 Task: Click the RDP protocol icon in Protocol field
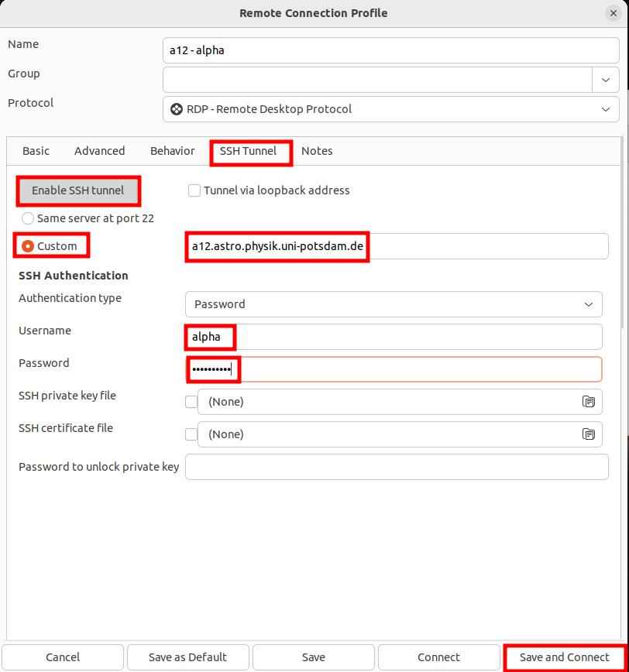click(x=177, y=109)
